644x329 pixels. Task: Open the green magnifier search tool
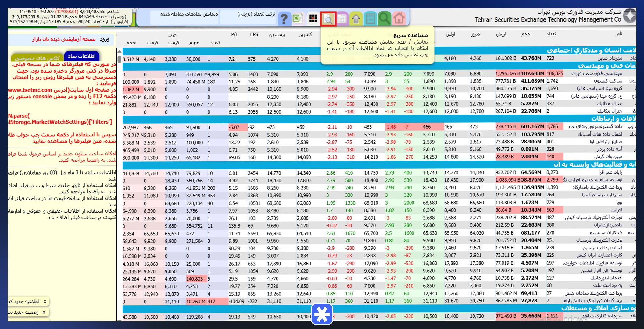click(x=384, y=19)
